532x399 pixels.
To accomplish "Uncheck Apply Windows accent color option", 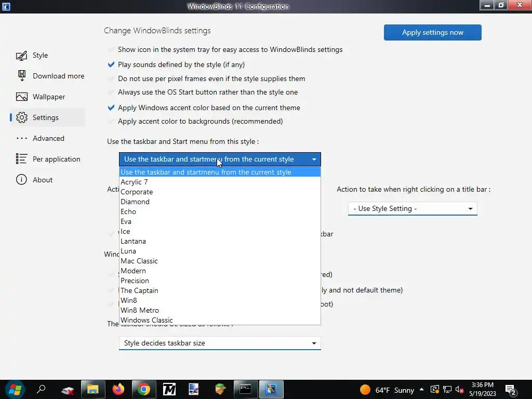I will [x=111, y=108].
